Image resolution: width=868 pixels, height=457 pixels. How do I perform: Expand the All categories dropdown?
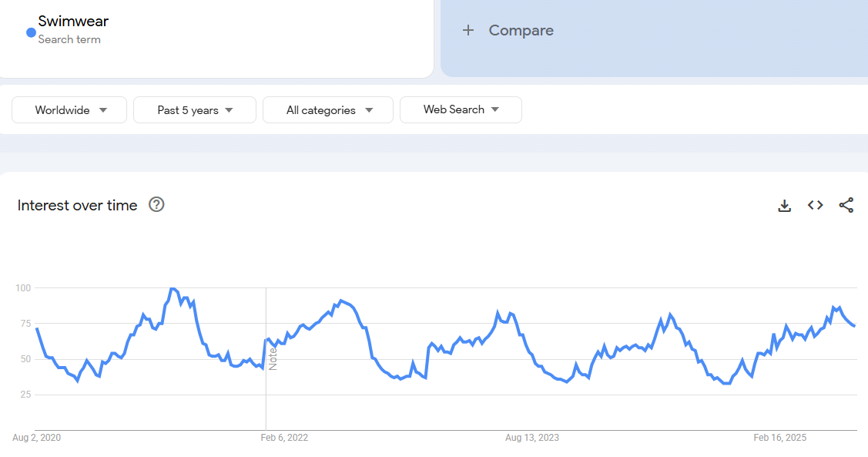point(328,110)
